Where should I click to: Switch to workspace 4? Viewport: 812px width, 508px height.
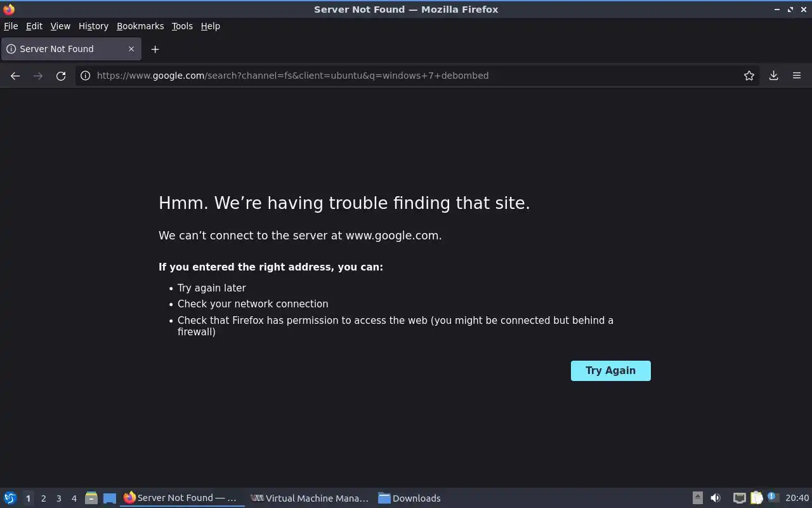74,498
